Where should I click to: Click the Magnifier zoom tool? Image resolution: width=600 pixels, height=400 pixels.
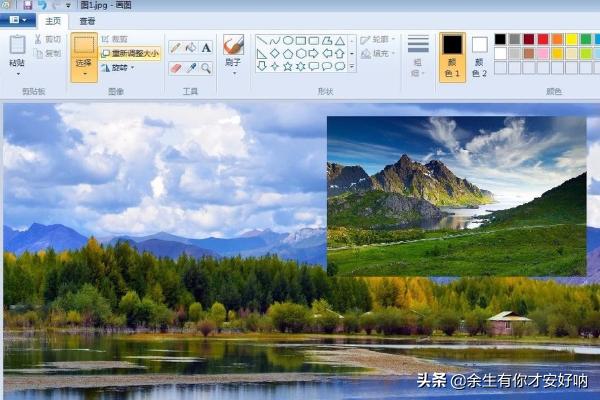206,68
